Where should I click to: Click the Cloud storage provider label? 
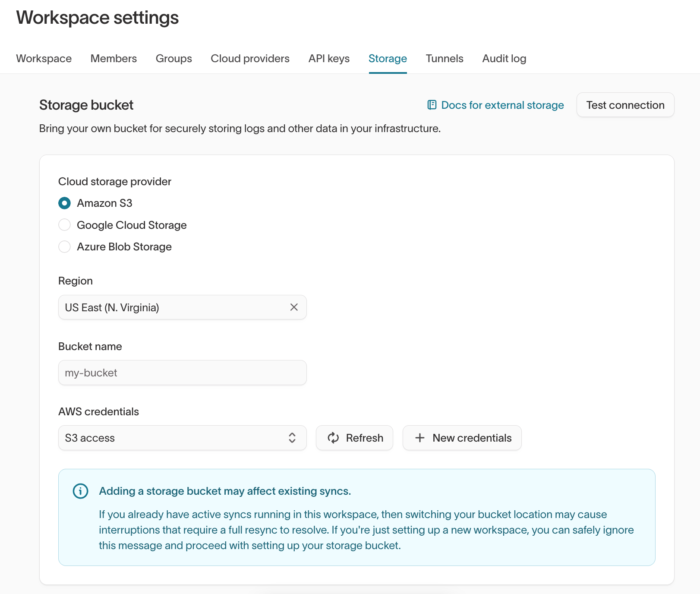[x=115, y=182]
